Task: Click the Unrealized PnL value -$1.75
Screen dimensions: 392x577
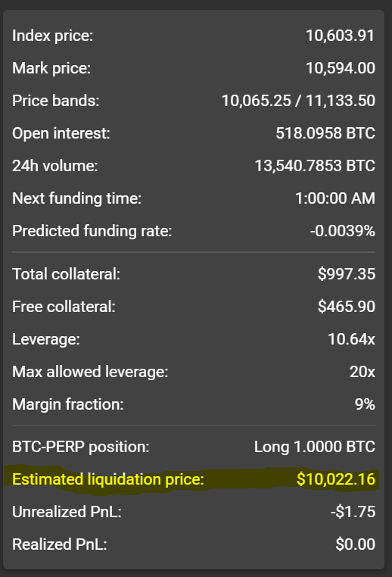Action: point(353,512)
